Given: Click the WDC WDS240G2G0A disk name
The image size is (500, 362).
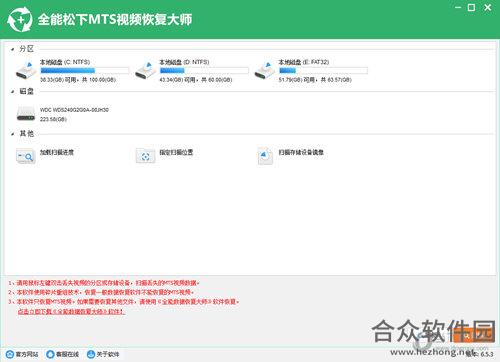Looking at the screenshot, I should pyautogui.click(x=74, y=110).
